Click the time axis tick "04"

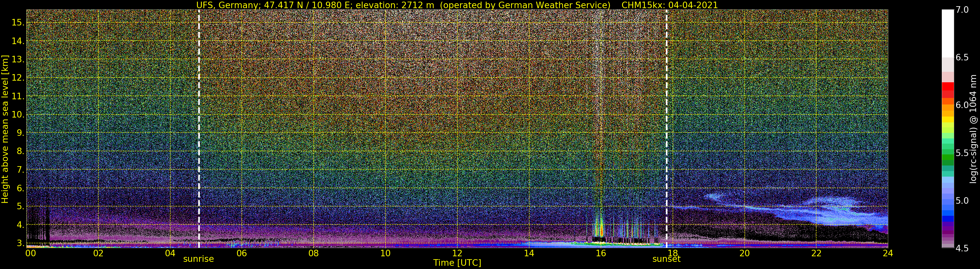coord(170,253)
